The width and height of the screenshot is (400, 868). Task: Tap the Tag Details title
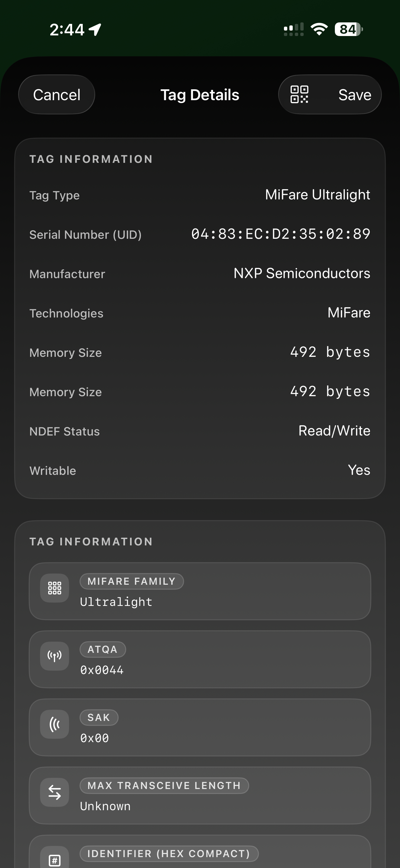click(x=200, y=94)
